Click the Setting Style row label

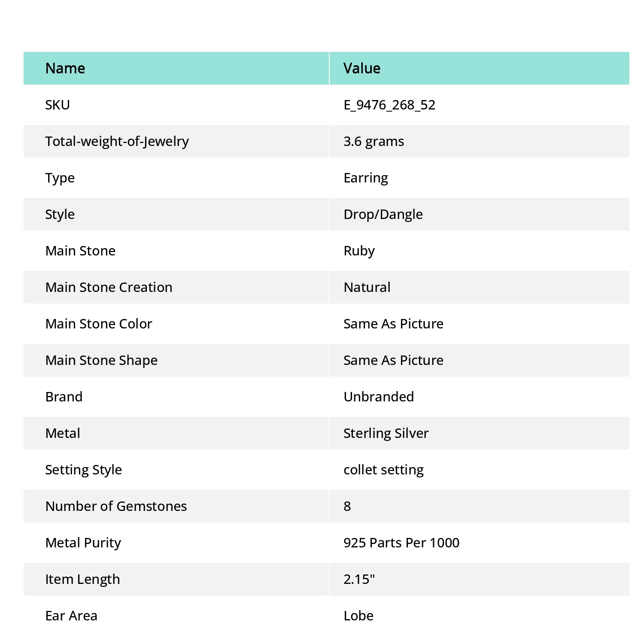84,470
